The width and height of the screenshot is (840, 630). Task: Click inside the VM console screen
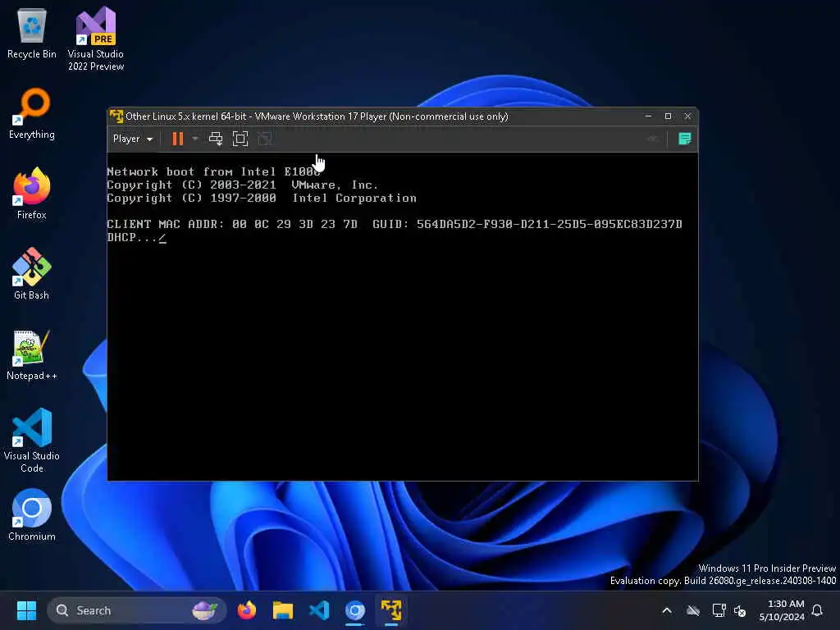pyautogui.click(x=403, y=316)
